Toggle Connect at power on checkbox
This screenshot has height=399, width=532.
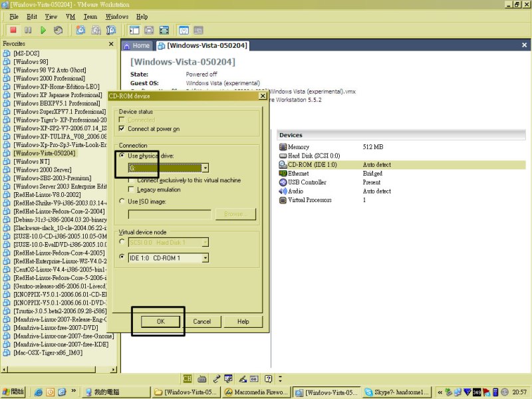tap(122, 128)
